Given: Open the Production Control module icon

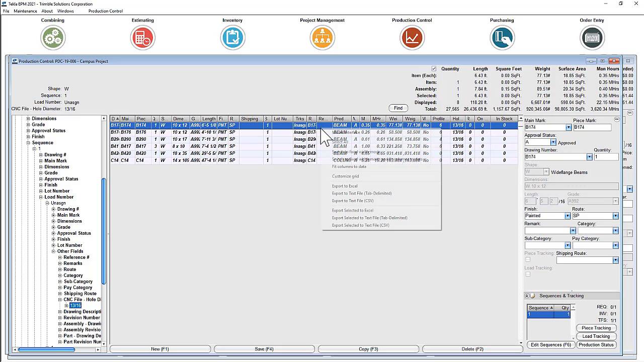Looking at the screenshot, I should pyautogui.click(x=412, y=38).
